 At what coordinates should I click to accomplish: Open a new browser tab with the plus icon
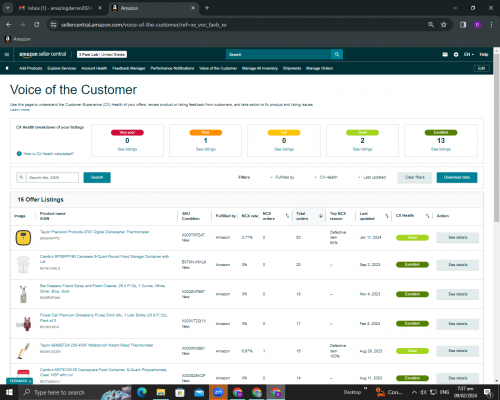point(207,8)
